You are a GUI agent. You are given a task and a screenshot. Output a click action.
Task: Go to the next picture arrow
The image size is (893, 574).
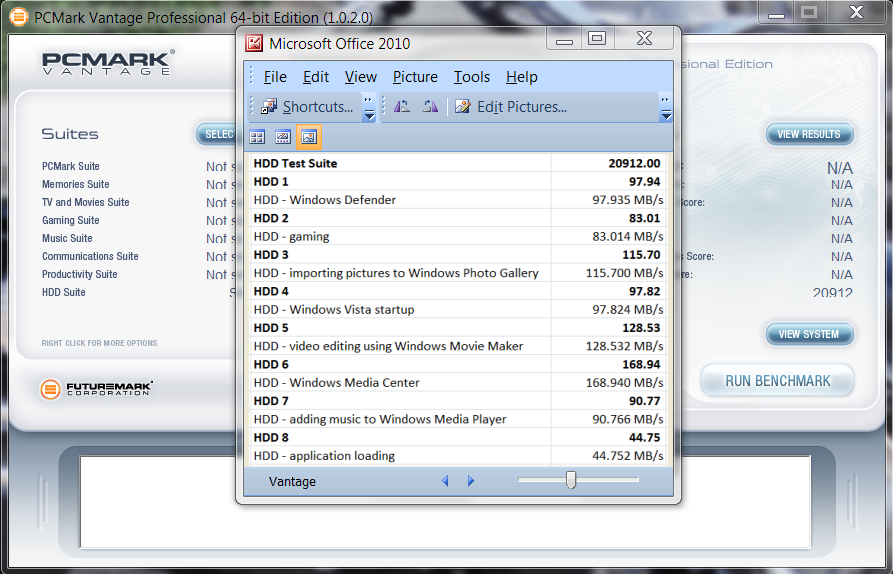click(x=471, y=481)
